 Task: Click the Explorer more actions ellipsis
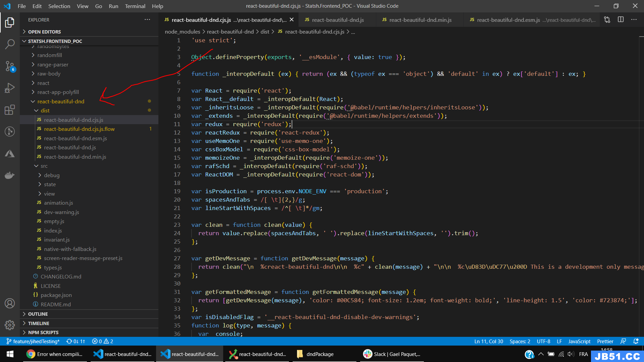(x=147, y=20)
